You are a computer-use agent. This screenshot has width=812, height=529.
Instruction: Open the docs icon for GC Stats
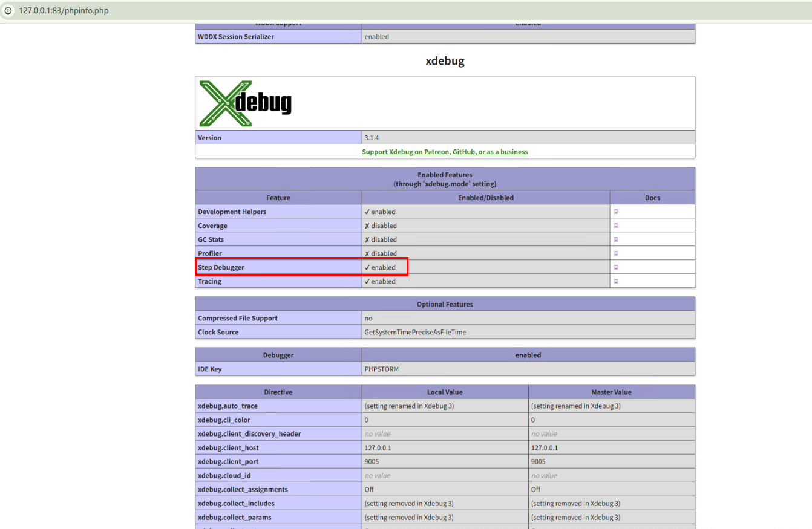(x=616, y=239)
